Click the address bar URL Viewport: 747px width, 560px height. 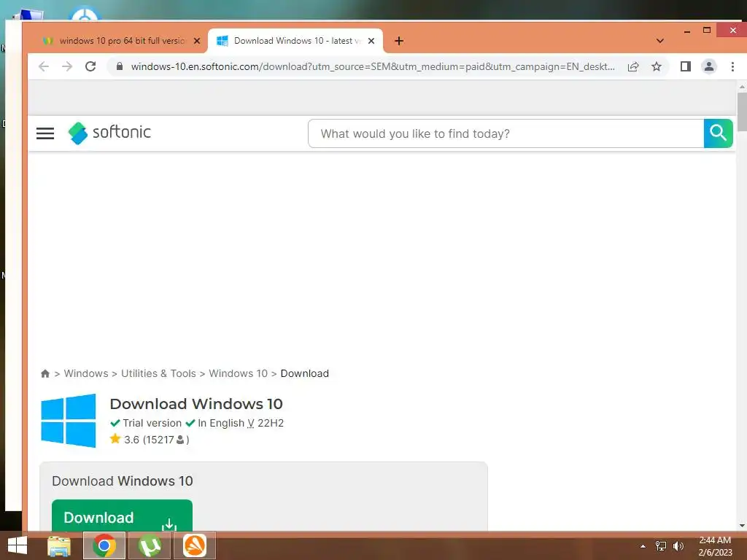coord(373,66)
